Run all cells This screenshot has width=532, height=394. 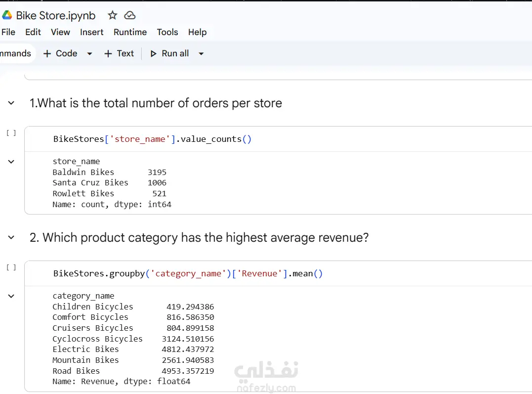click(169, 54)
